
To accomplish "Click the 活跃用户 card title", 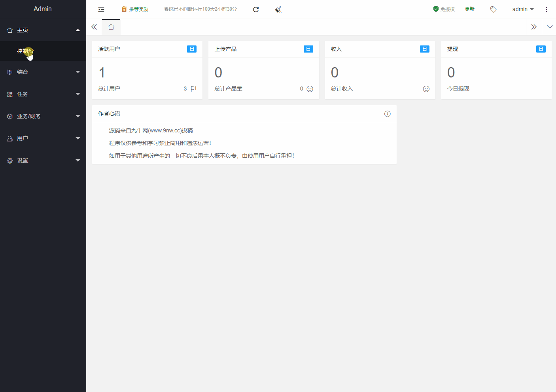I will point(109,49).
